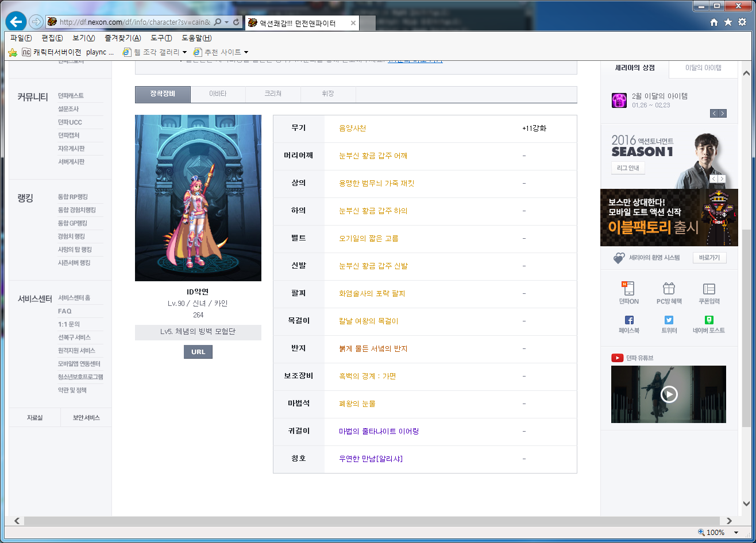Click the 이블팩토리 출시 banner
The width and height of the screenshot is (756, 543).
click(669, 218)
